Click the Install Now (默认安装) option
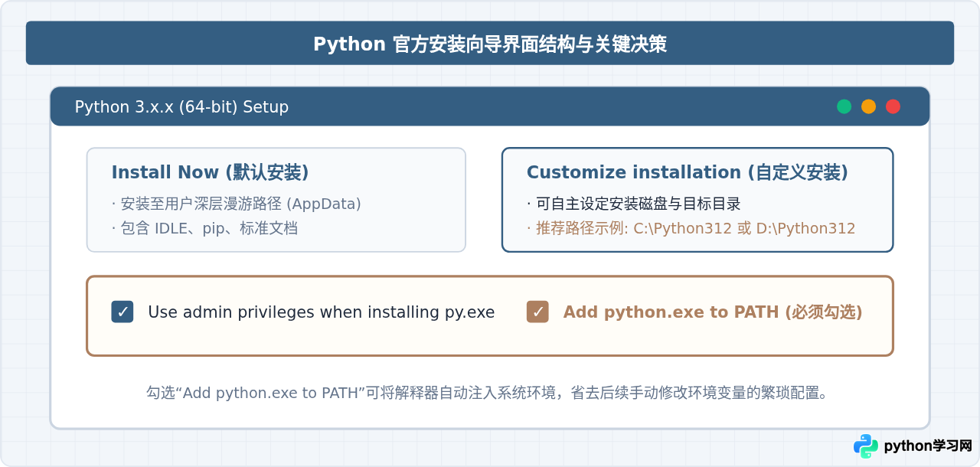The image size is (980, 467). tap(276, 199)
